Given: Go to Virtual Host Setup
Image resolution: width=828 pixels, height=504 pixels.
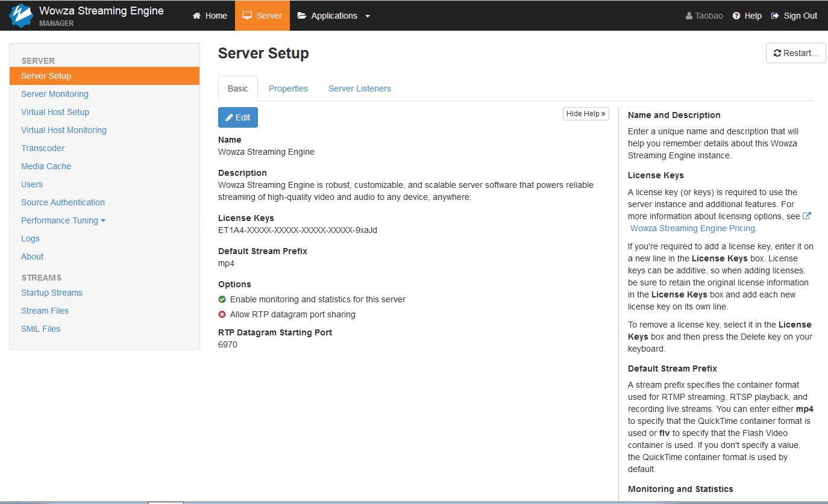Looking at the screenshot, I should 55,112.
